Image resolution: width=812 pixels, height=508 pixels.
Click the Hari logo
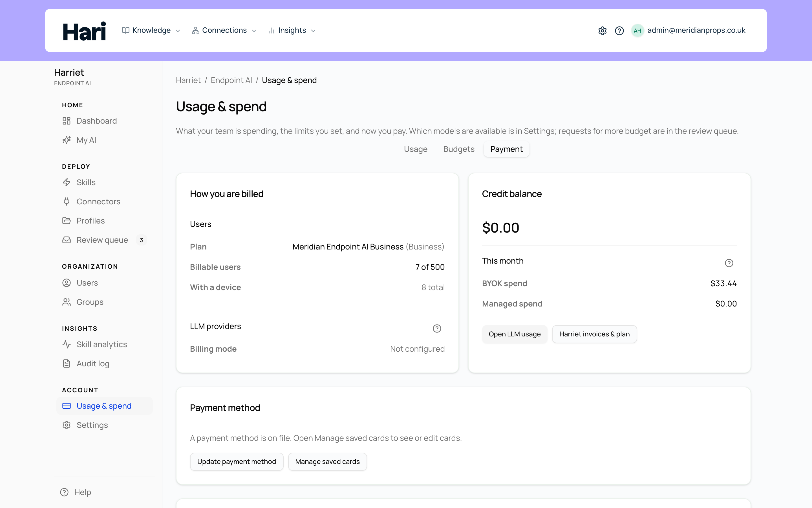pyautogui.click(x=84, y=31)
